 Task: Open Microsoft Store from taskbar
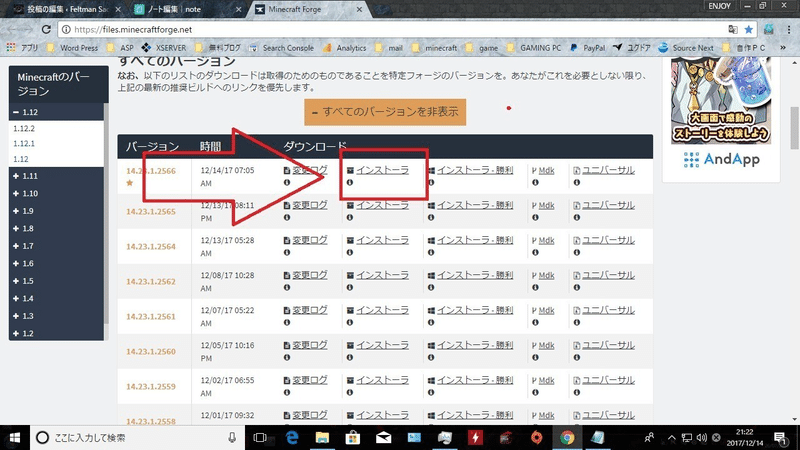point(353,438)
